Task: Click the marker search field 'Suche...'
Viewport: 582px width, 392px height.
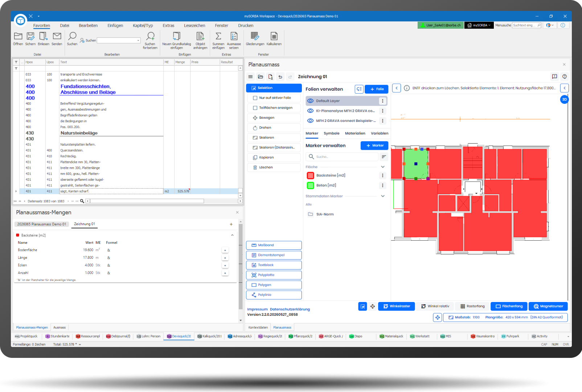Action: coord(342,157)
